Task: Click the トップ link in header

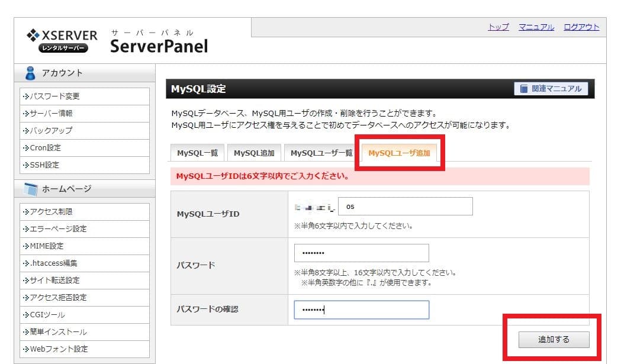Action: pos(498,27)
